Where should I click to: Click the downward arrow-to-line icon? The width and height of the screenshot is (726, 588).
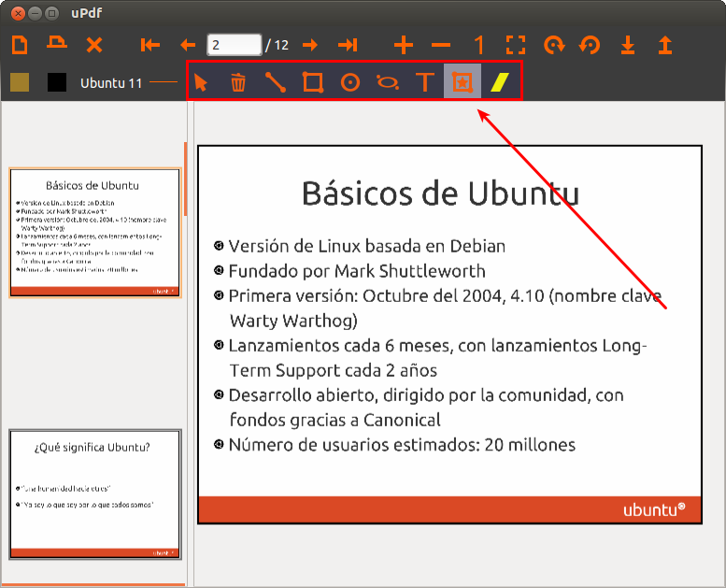point(628,45)
